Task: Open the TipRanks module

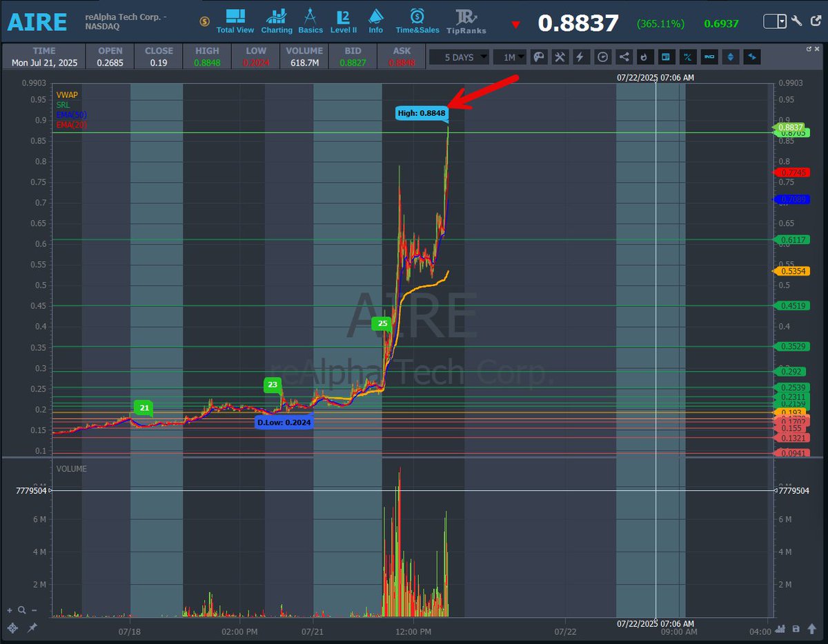Action: coord(466,21)
